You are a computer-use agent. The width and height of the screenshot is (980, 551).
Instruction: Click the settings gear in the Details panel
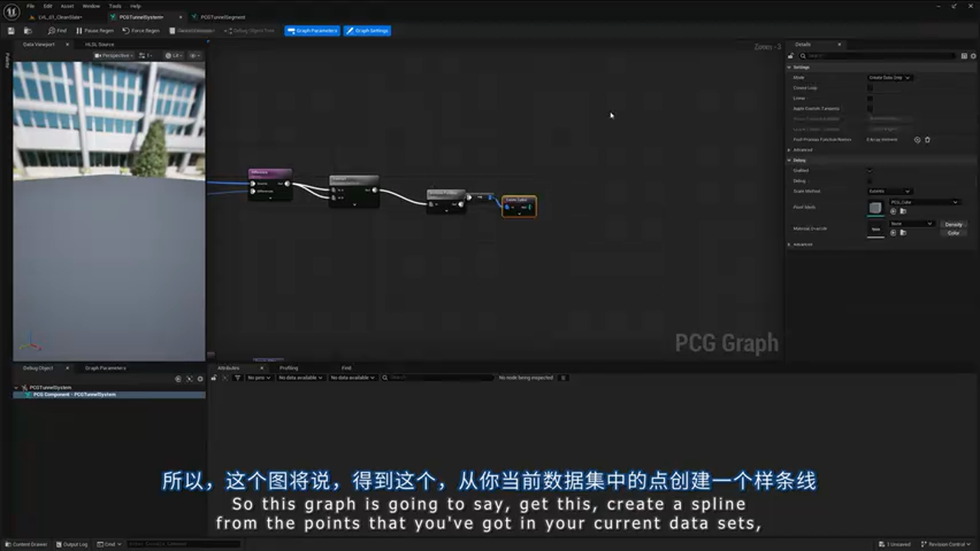coord(972,55)
